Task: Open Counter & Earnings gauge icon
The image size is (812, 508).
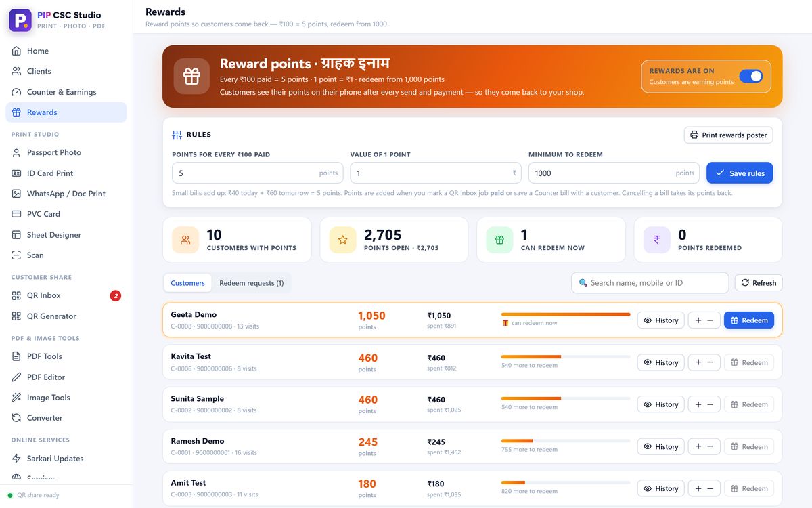Action: [x=16, y=92]
